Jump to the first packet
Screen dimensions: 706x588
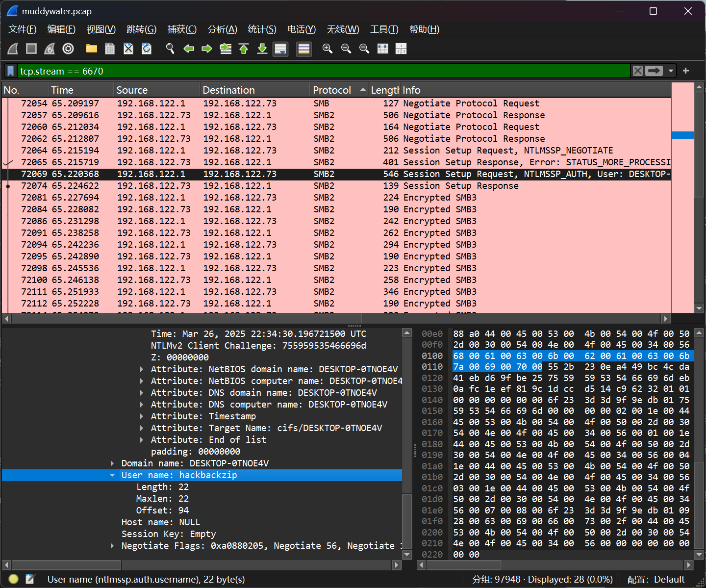[244, 49]
